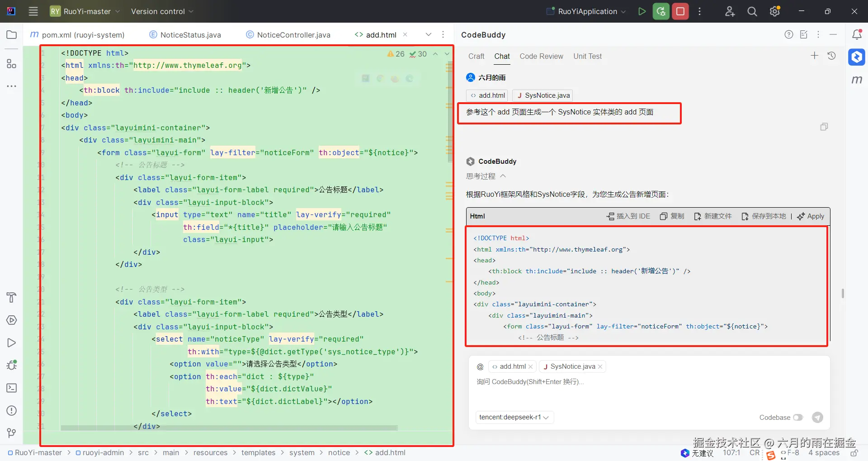
Task: Click the CodeBuddy panel vertical scrollbar
Action: pos(843,293)
